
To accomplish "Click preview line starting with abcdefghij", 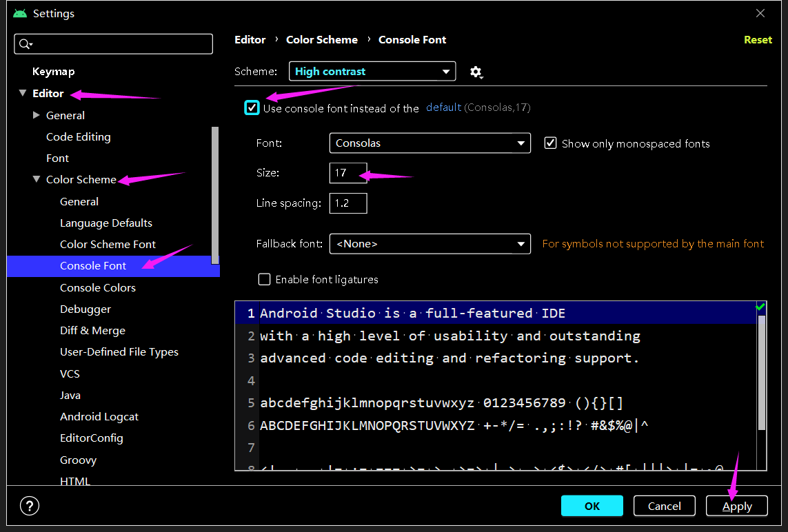I will pos(441,403).
